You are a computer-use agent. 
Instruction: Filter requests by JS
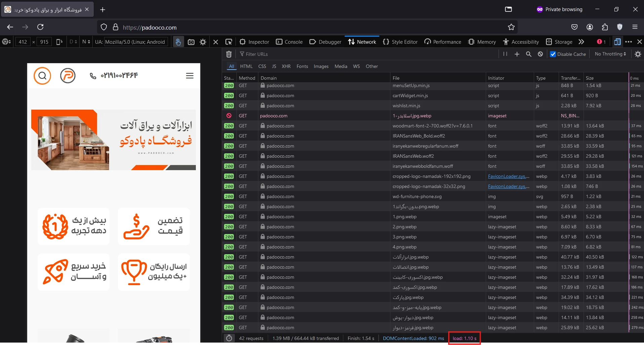click(274, 67)
